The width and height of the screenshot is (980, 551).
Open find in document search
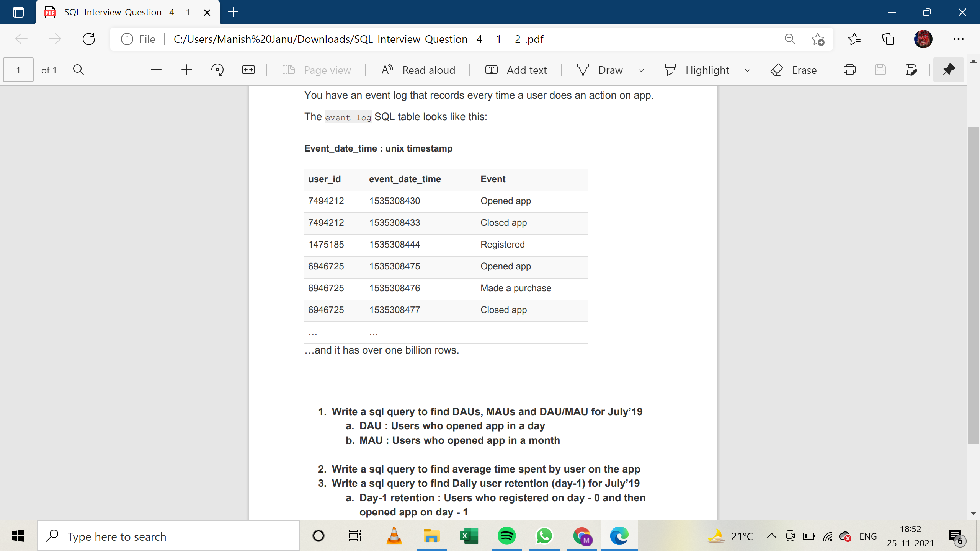point(78,70)
